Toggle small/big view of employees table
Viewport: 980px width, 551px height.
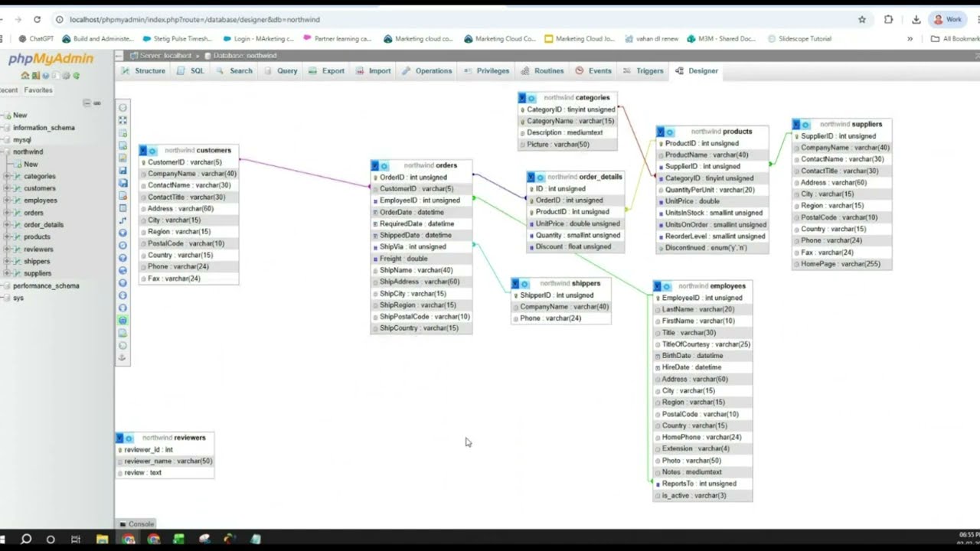point(658,286)
